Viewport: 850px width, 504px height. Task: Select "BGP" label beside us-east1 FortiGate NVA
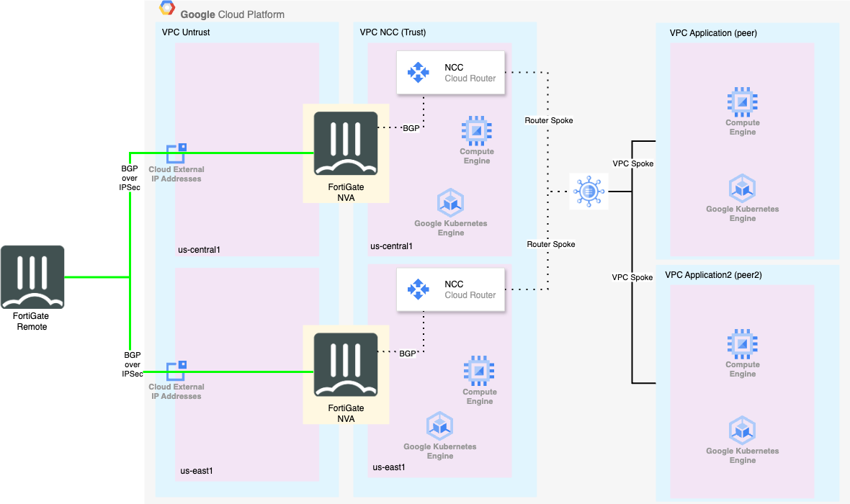click(408, 354)
